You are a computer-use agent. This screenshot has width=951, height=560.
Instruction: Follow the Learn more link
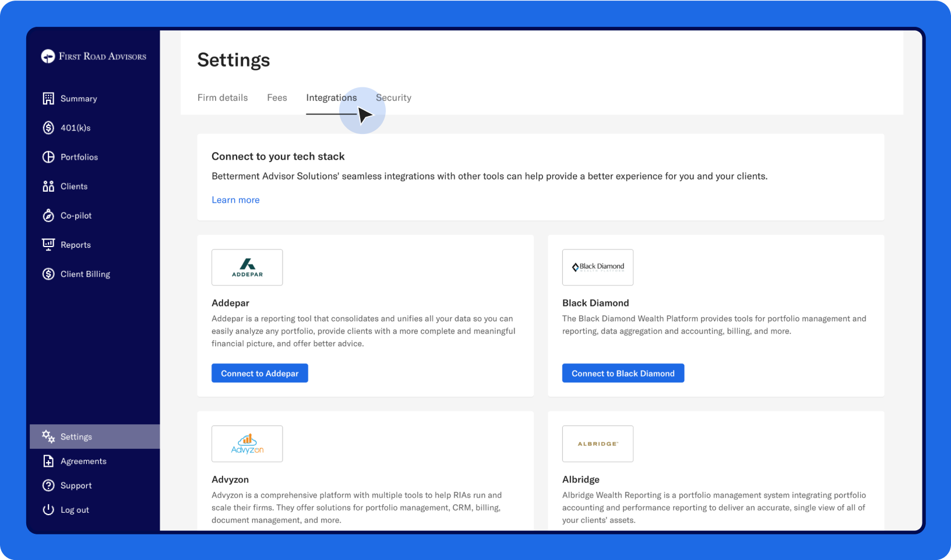[x=235, y=200]
